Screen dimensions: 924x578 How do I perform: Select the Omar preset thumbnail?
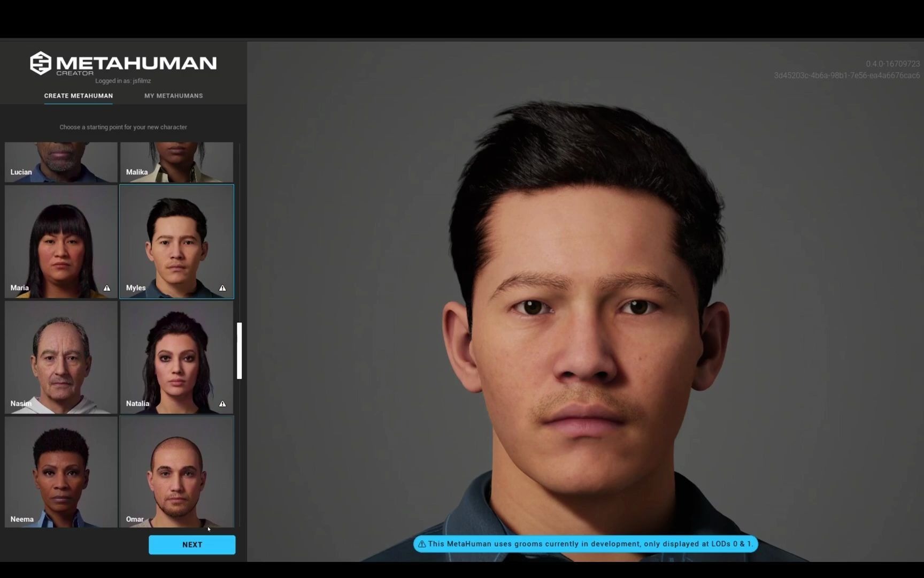pos(176,472)
